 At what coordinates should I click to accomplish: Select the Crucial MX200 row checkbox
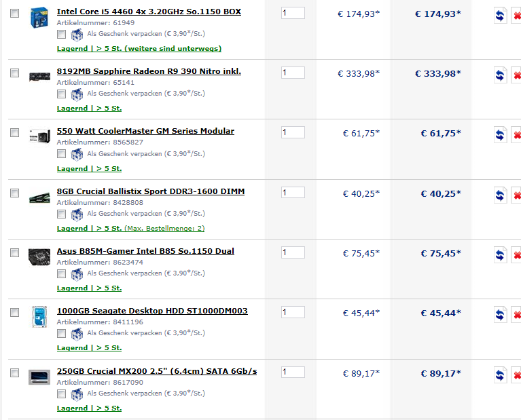pyautogui.click(x=15, y=373)
